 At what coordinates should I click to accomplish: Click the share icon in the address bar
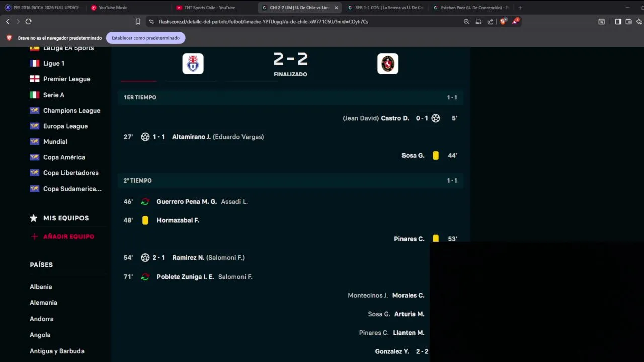pos(490,22)
